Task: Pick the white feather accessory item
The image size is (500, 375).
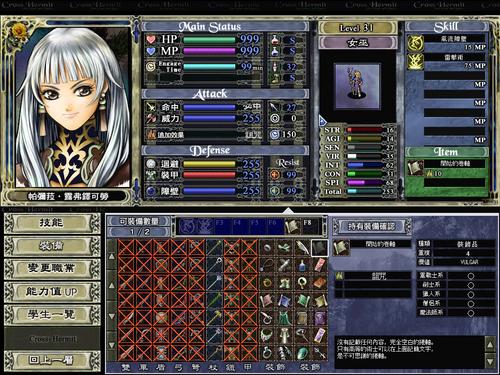Action: click(x=302, y=248)
